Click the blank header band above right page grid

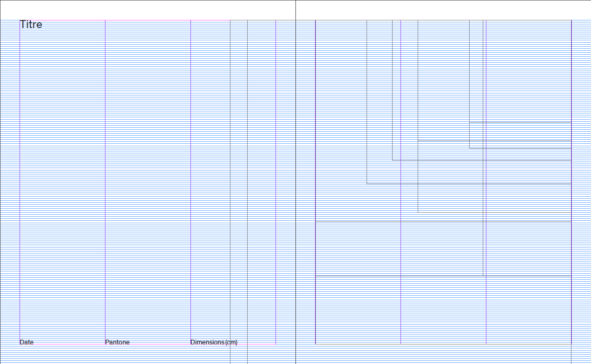[443, 10]
